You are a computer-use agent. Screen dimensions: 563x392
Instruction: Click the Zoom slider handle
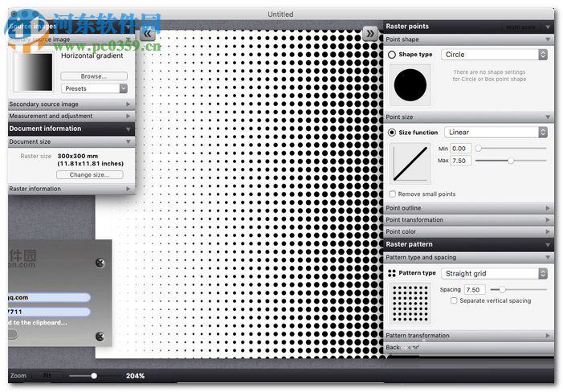(x=94, y=376)
